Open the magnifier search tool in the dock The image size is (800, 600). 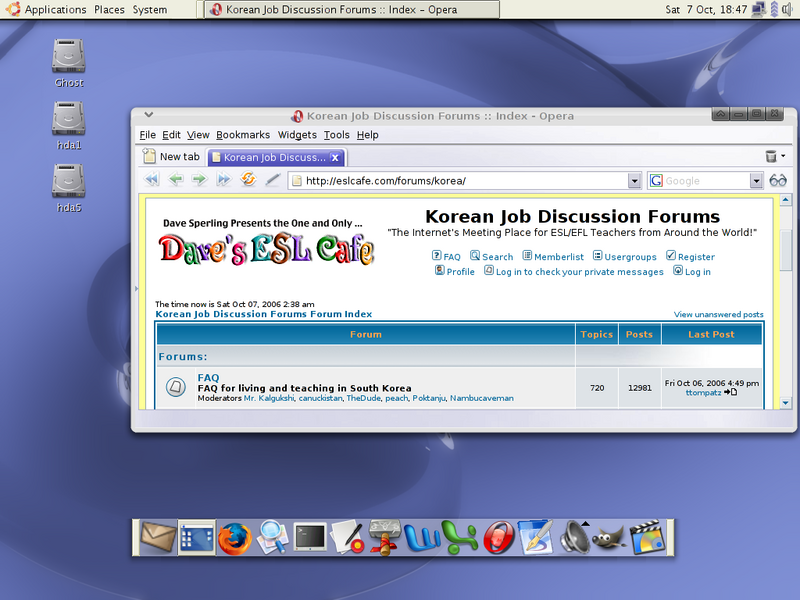click(272, 537)
